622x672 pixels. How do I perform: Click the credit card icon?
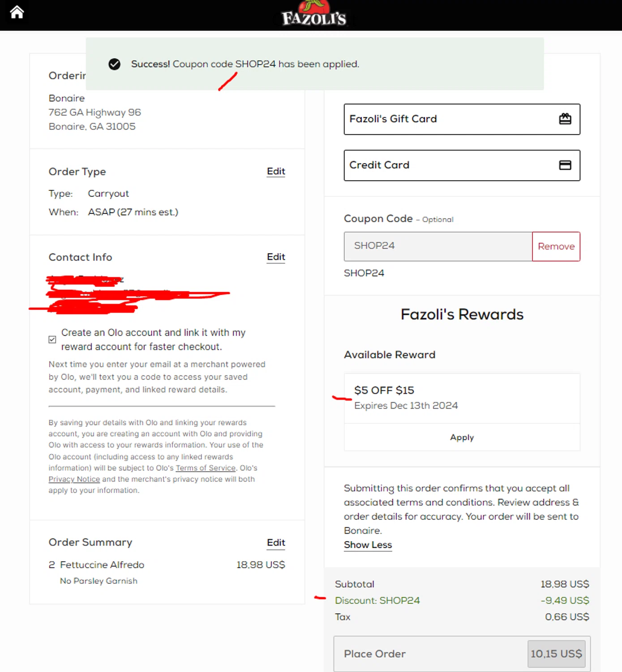coord(565,165)
